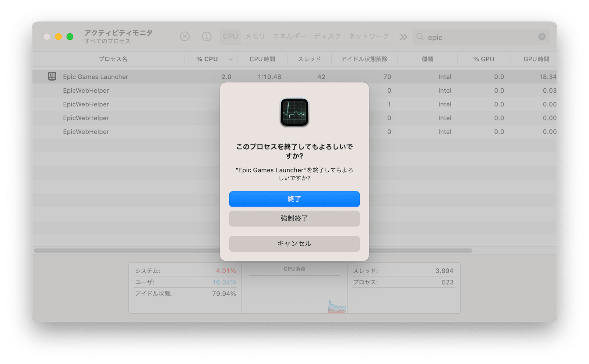Switch to the メモリ tab

pyautogui.click(x=255, y=36)
